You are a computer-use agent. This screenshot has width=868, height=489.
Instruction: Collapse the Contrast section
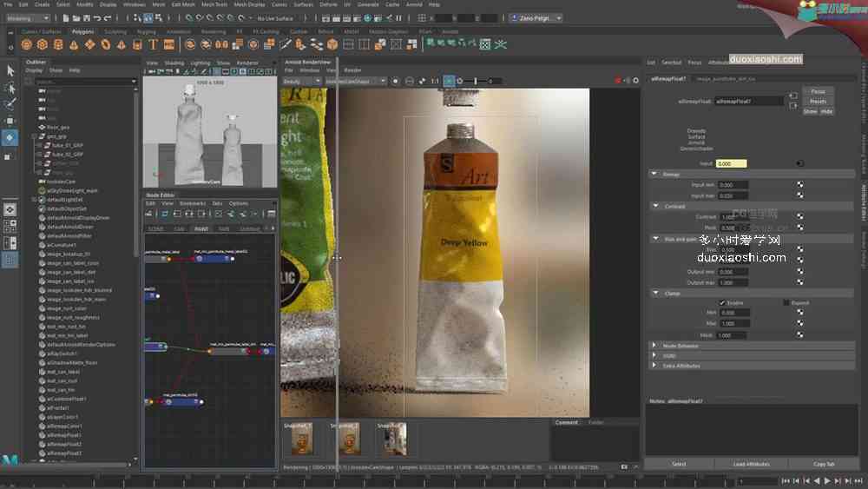(656, 206)
